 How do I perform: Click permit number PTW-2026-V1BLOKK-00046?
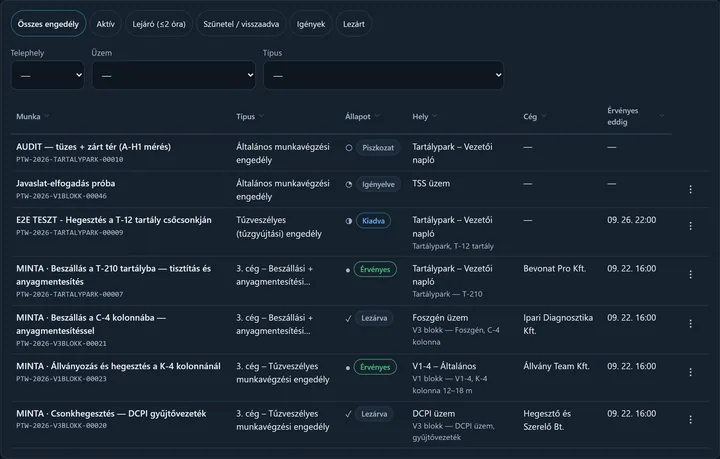62,196
